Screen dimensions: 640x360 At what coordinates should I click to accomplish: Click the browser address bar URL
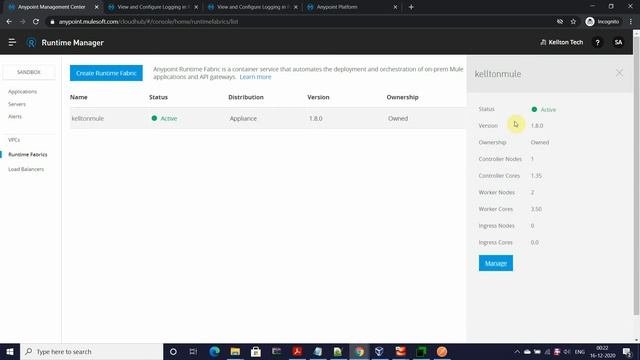(149, 22)
